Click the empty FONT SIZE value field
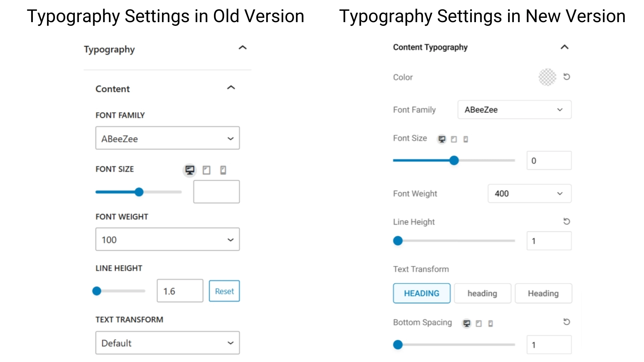This screenshot has width=644, height=362. click(x=216, y=192)
